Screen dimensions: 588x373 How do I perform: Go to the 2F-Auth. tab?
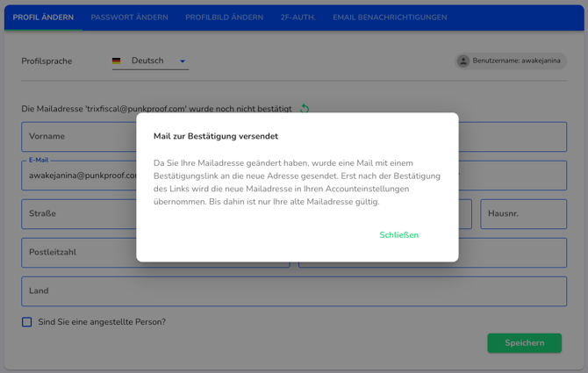click(x=298, y=18)
